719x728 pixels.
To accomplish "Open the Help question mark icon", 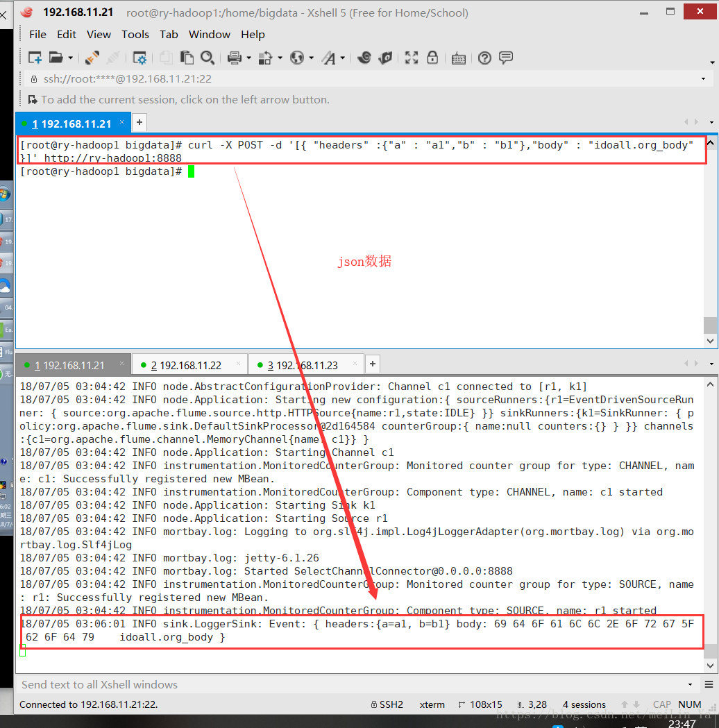I will point(484,58).
